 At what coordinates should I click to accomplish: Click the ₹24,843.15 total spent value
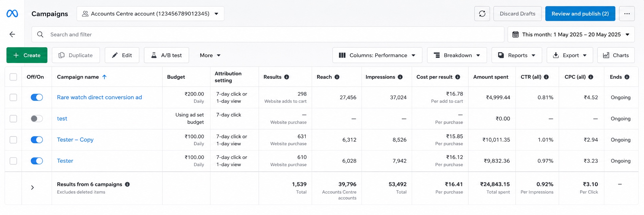point(495,184)
